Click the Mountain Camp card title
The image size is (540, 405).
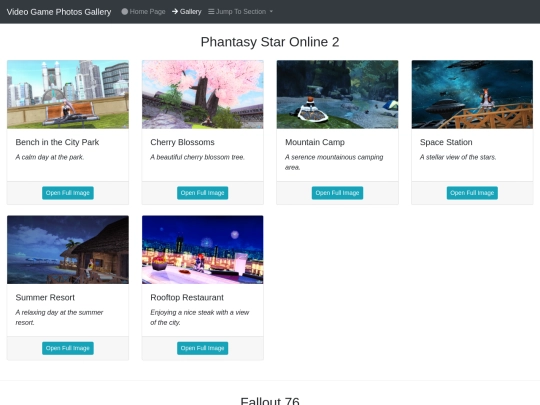tap(315, 142)
